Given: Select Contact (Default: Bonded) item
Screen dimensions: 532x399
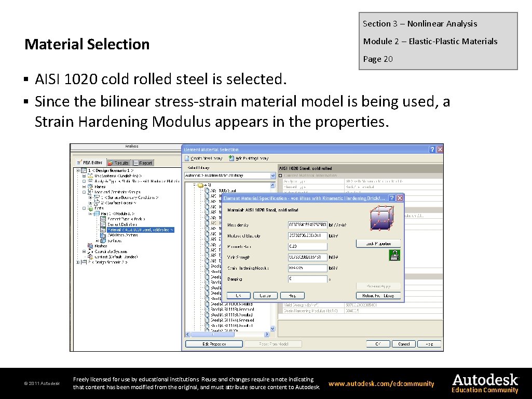Looking at the screenshot, I should 116,257.
